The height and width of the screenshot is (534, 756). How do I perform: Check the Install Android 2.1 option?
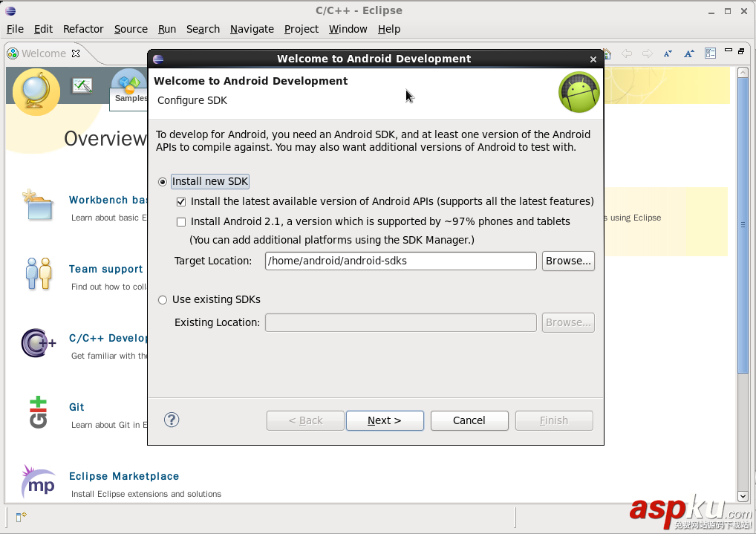tap(181, 222)
